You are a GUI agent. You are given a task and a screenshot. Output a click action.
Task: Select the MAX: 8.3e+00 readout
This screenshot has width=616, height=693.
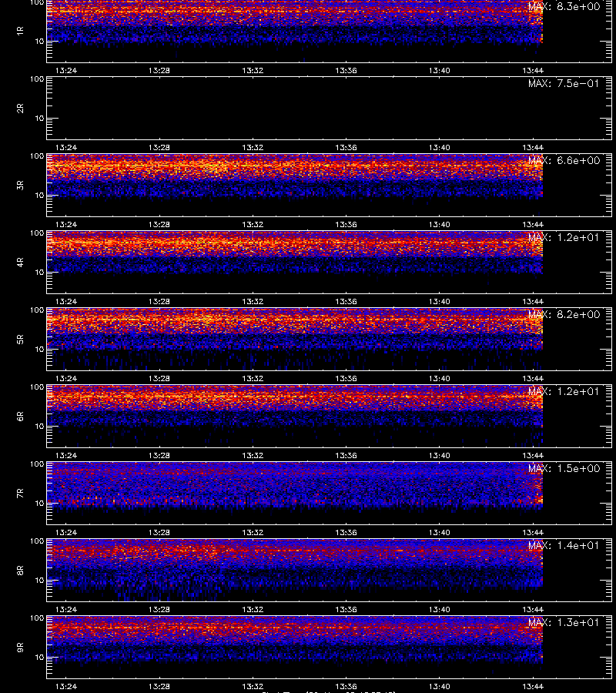(x=564, y=7)
